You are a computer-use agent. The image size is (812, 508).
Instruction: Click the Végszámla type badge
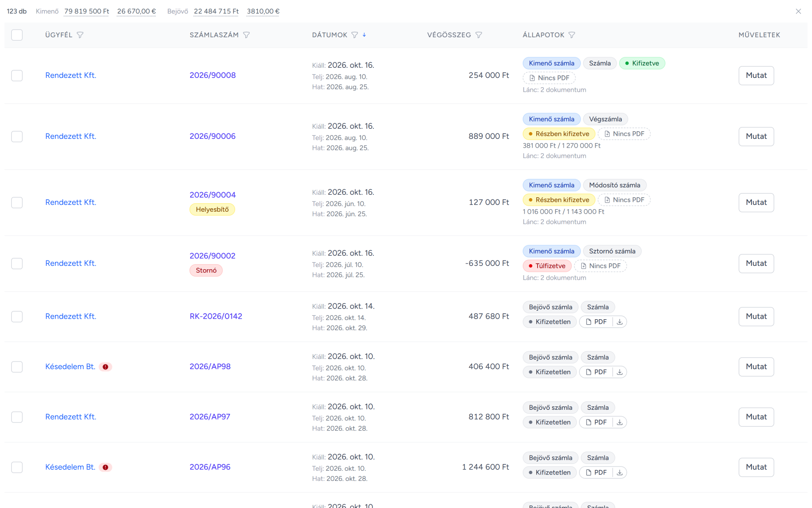point(605,119)
